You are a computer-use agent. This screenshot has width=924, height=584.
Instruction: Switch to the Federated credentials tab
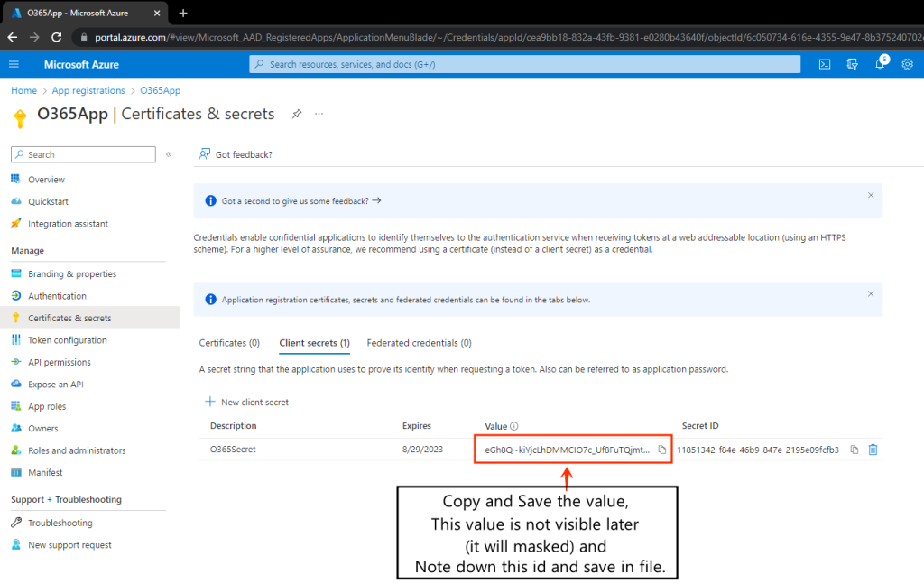coord(419,343)
